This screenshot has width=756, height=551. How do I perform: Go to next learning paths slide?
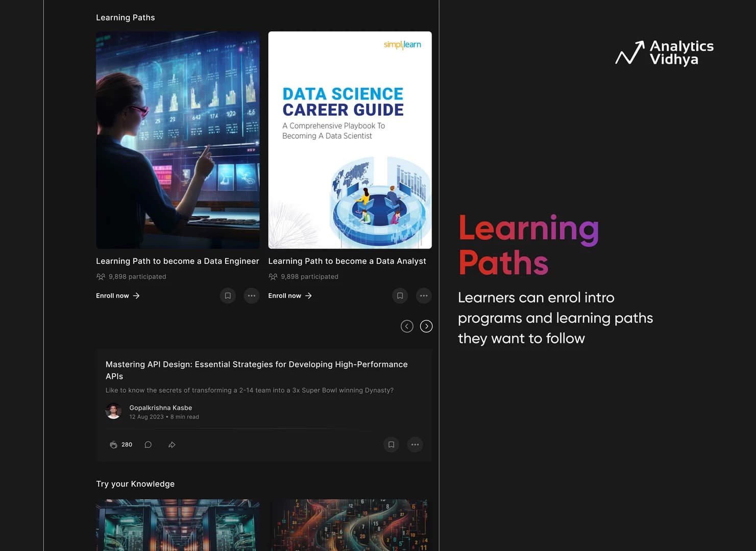[426, 327]
